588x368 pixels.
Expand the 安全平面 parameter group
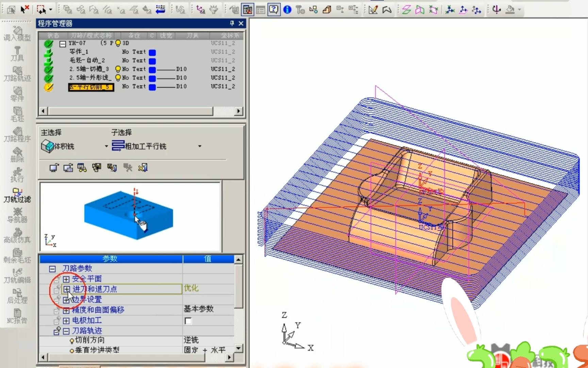[x=66, y=279]
